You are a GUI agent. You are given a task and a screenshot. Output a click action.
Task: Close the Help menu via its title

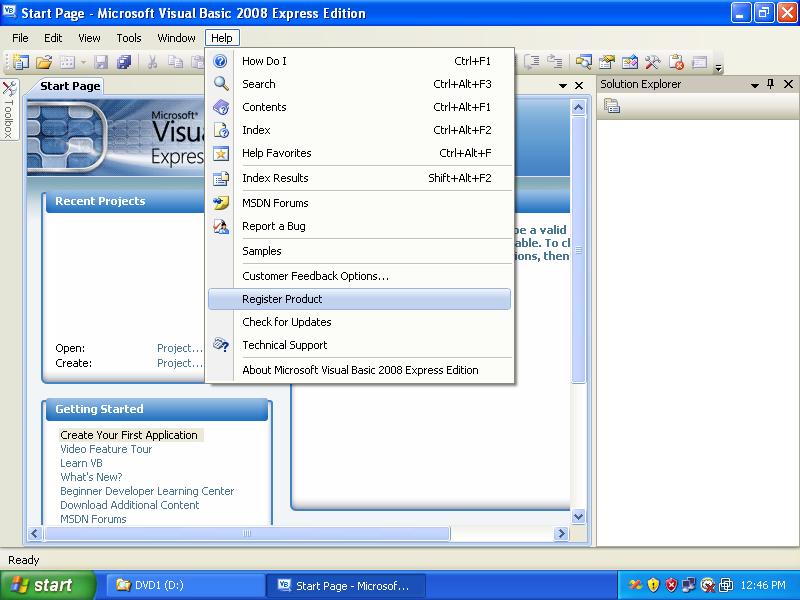[x=222, y=38]
